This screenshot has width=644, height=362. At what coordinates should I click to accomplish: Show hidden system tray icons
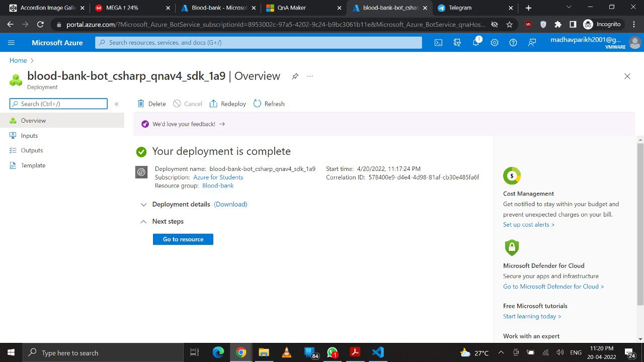[x=501, y=352]
